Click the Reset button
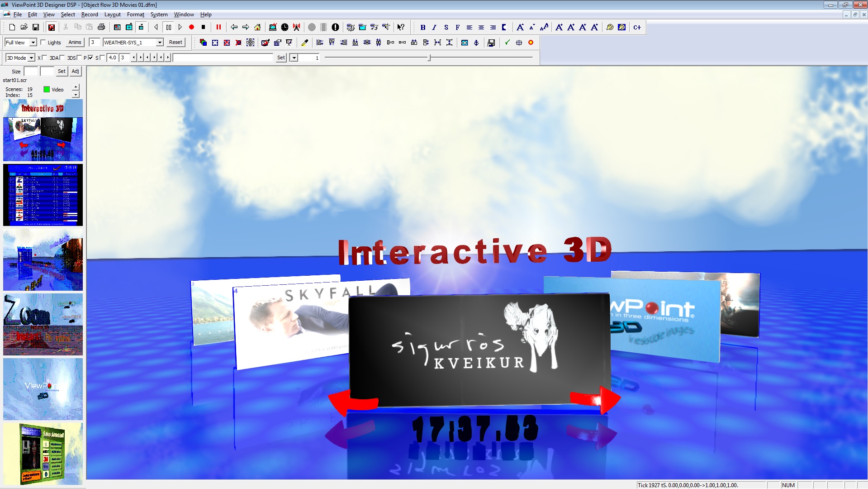Image resolution: width=868 pixels, height=489 pixels. point(175,43)
